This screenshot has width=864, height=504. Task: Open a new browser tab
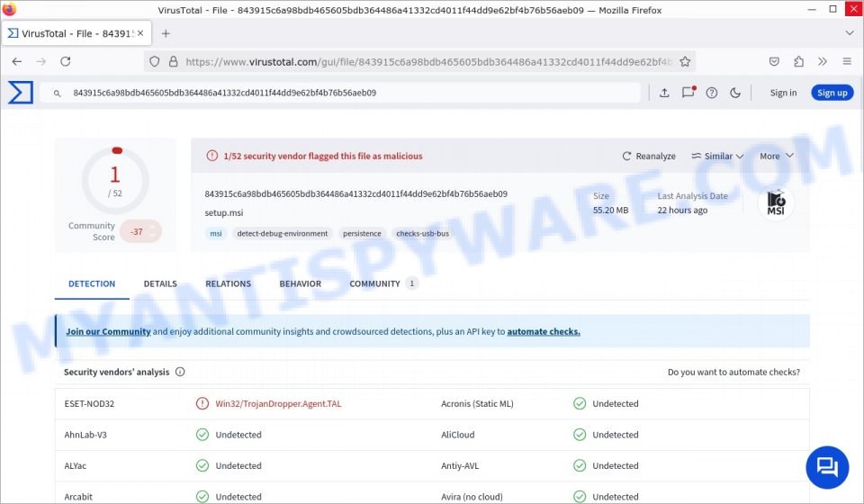[166, 33]
